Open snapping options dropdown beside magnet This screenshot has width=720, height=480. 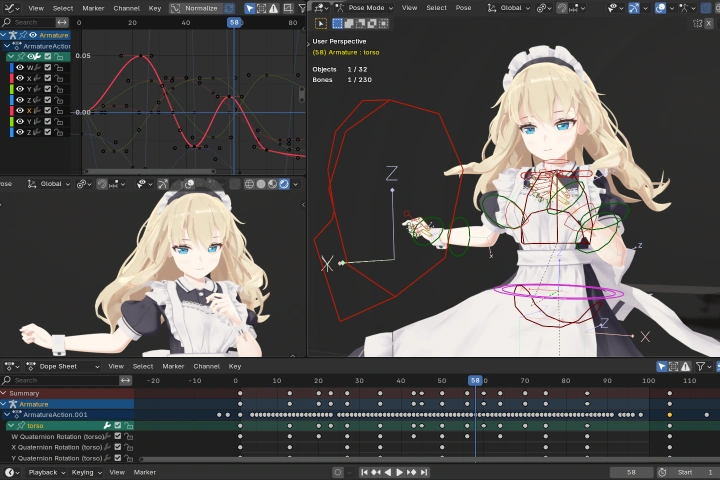[578, 8]
